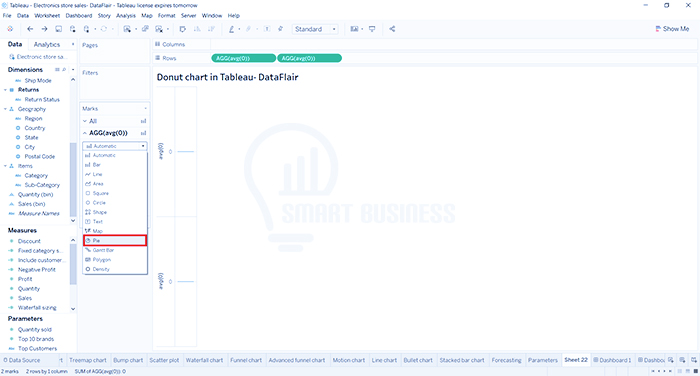Open the Automatic mark type dropdown

click(x=115, y=146)
